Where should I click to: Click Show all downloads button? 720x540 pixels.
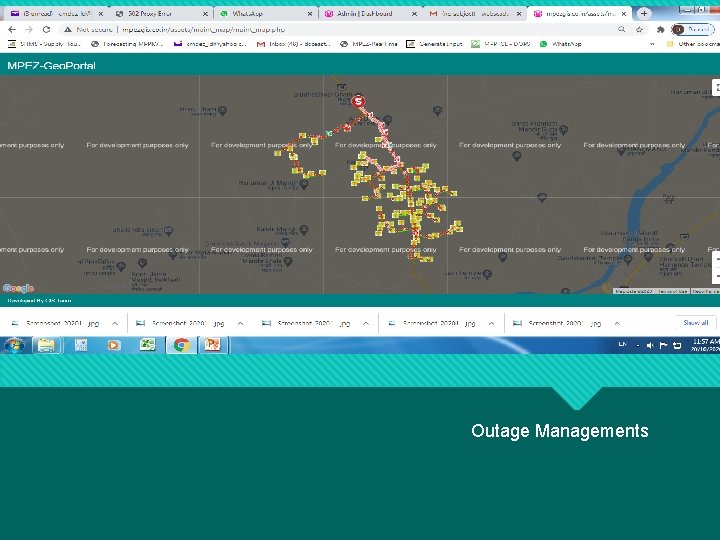pyautogui.click(x=696, y=323)
